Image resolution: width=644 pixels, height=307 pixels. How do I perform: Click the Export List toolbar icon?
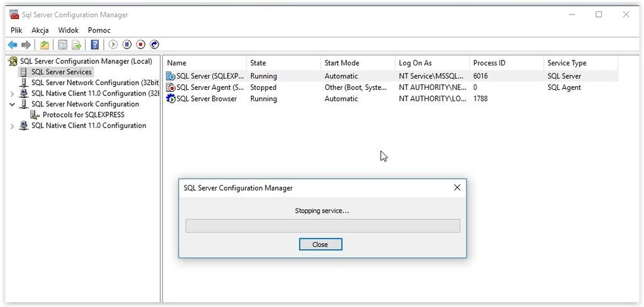click(x=76, y=45)
